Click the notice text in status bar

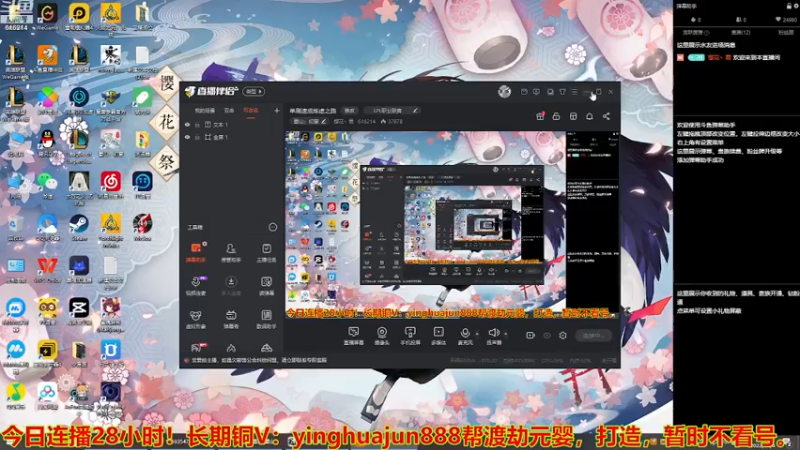coord(259,360)
